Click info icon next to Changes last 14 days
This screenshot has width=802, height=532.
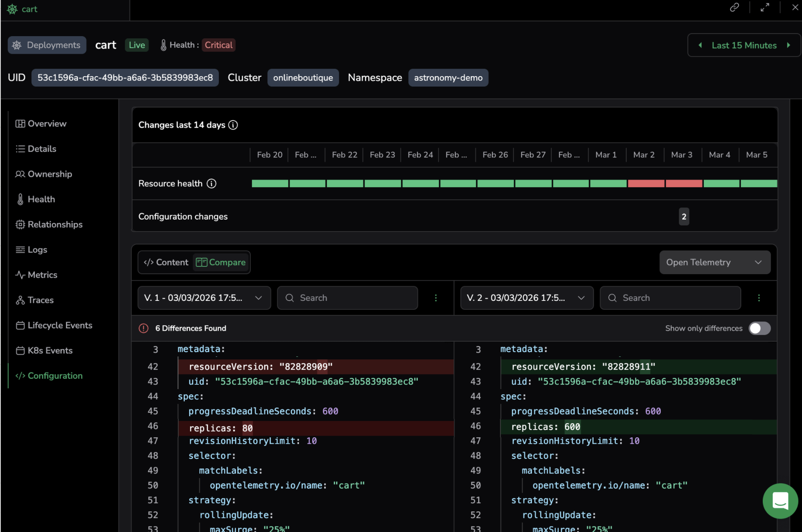233,125
